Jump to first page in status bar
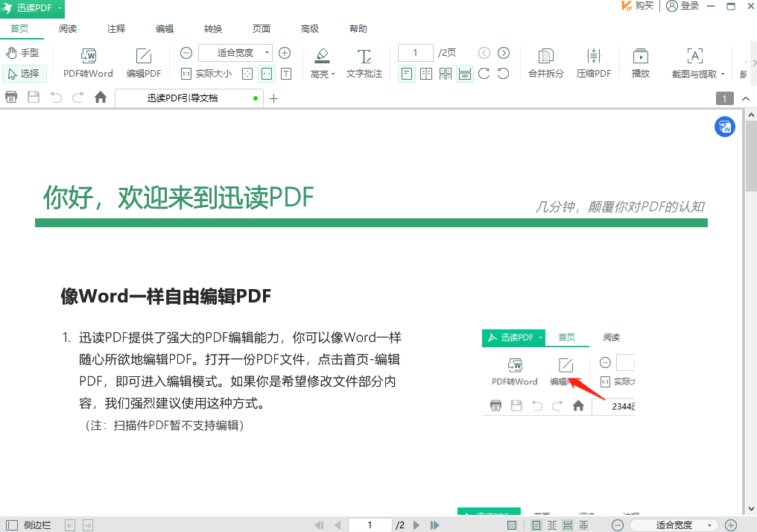Screen dimensions: 757x532 tap(319, 525)
